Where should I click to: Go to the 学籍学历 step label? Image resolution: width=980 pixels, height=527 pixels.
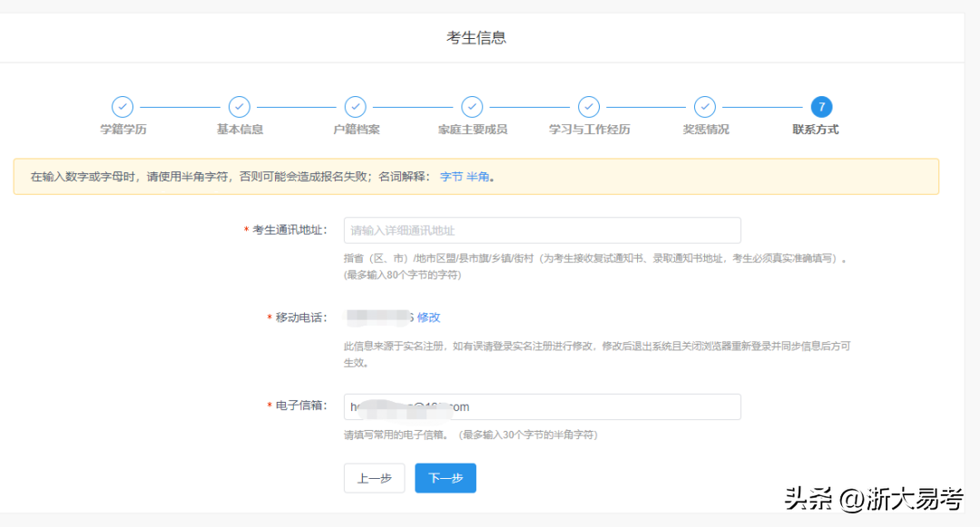click(x=122, y=130)
